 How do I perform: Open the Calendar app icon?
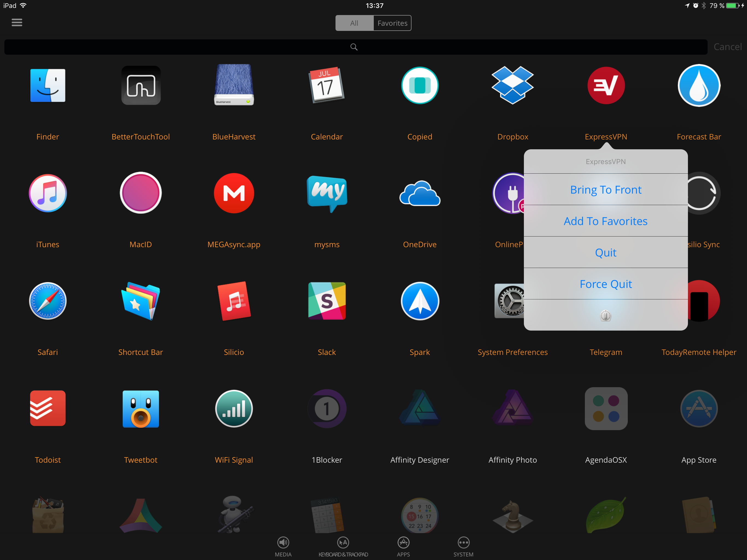coord(326,85)
